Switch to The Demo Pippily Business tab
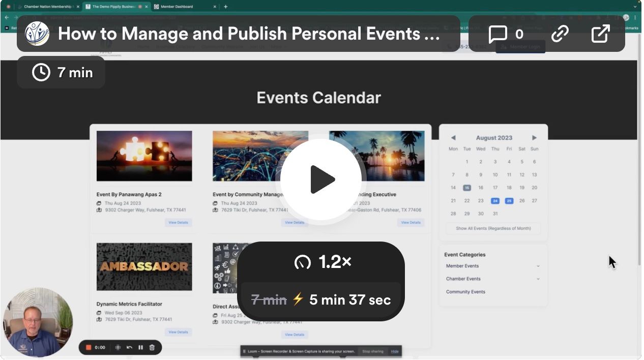 tap(116, 7)
